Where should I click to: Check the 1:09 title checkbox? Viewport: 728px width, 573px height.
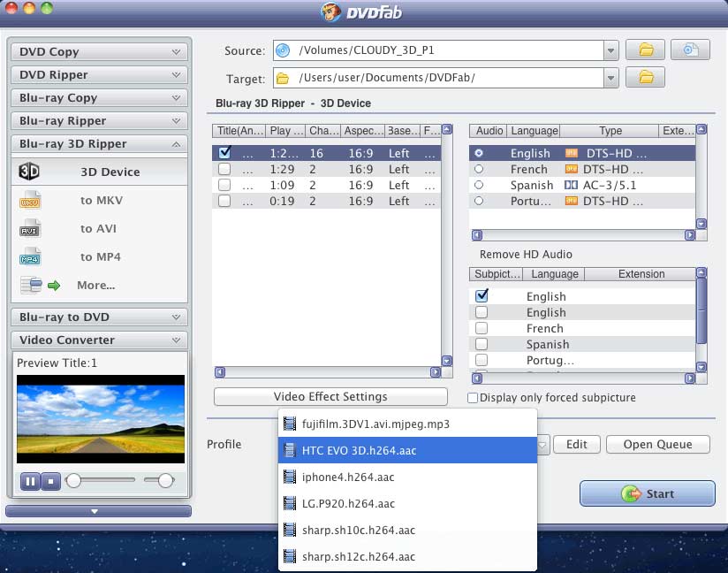pyautogui.click(x=224, y=185)
